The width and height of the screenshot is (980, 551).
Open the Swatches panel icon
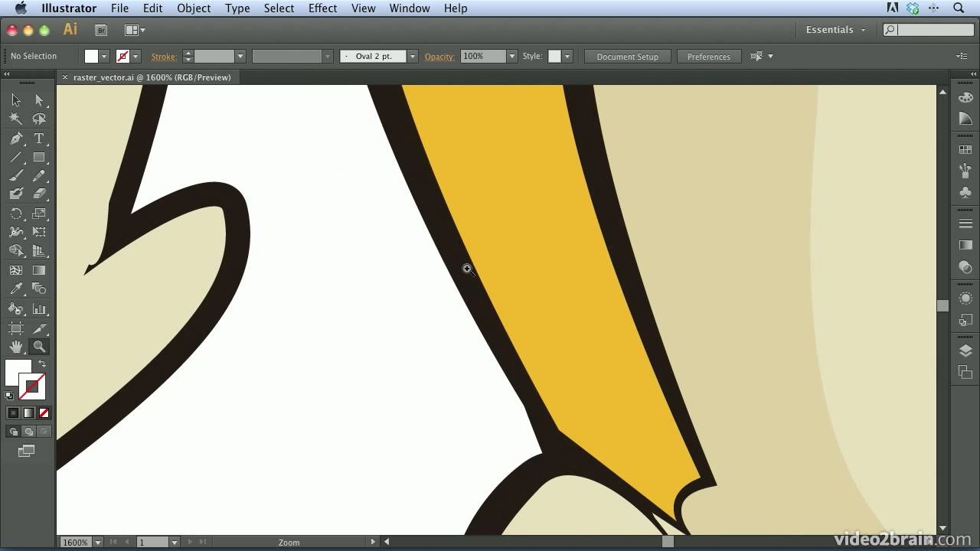[965, 148]
